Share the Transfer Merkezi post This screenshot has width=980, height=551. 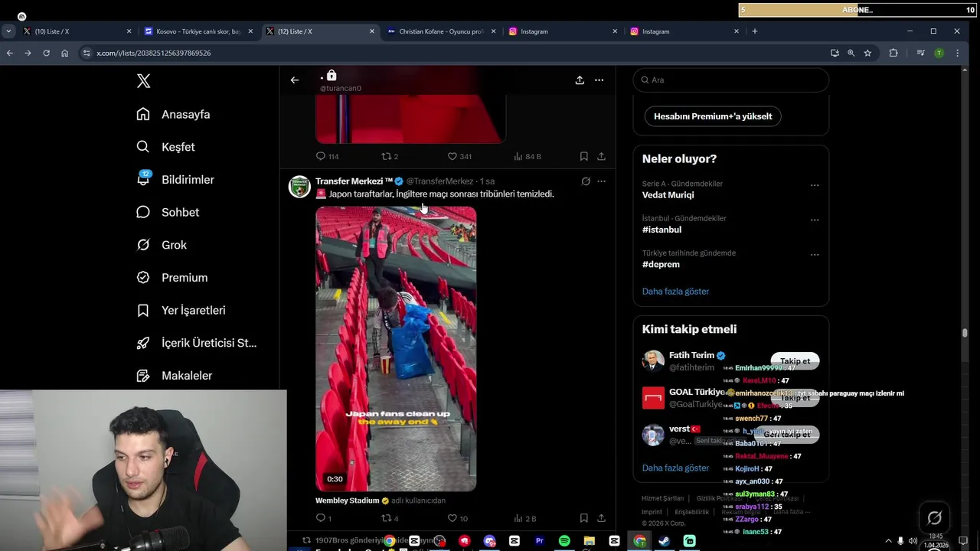601,518
